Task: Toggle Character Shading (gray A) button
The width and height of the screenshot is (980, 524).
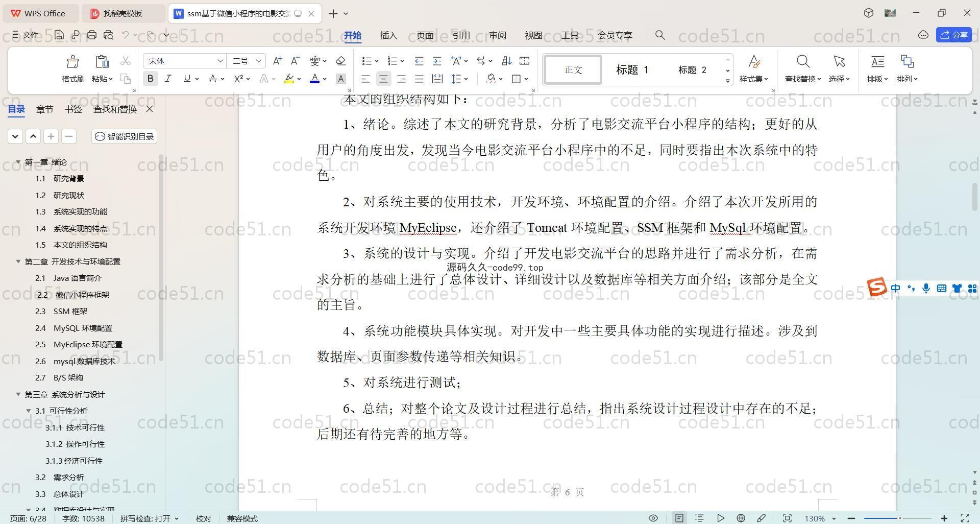Action: click(x=340, y=79)
